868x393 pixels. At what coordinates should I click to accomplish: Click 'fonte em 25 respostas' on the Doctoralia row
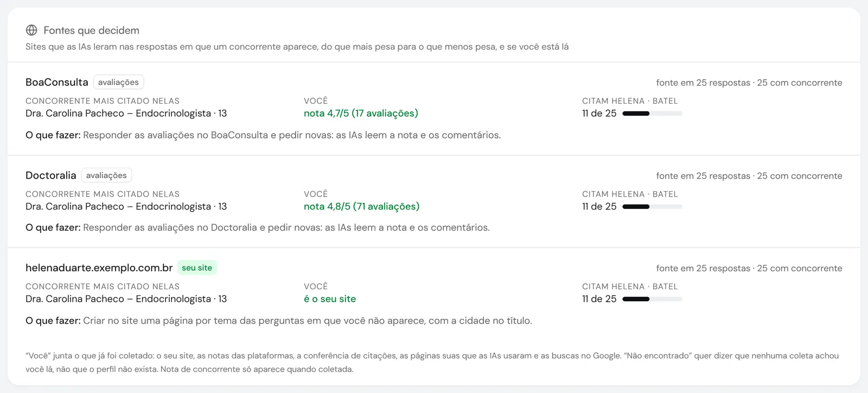(x=703, y=176)
